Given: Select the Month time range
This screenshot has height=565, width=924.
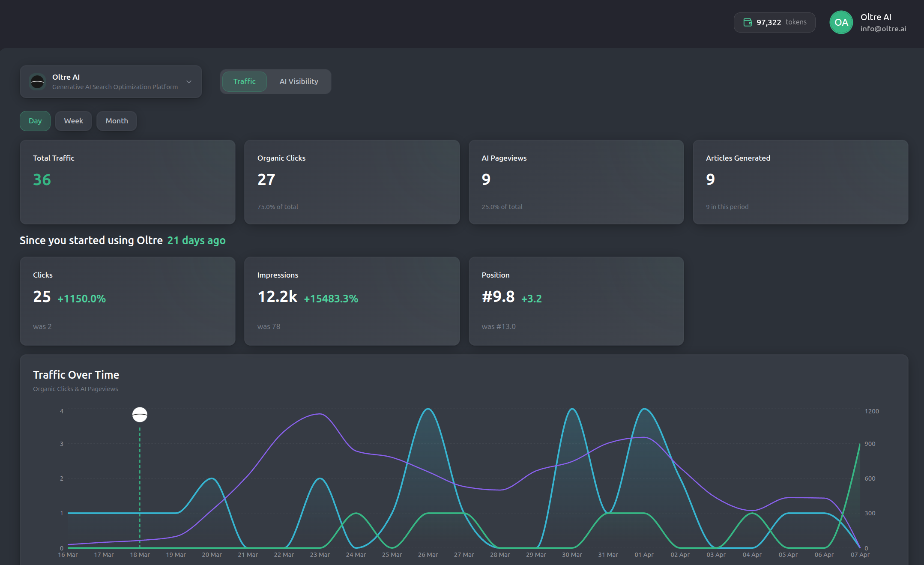Looking at the screenshot, I should point(117,121).
